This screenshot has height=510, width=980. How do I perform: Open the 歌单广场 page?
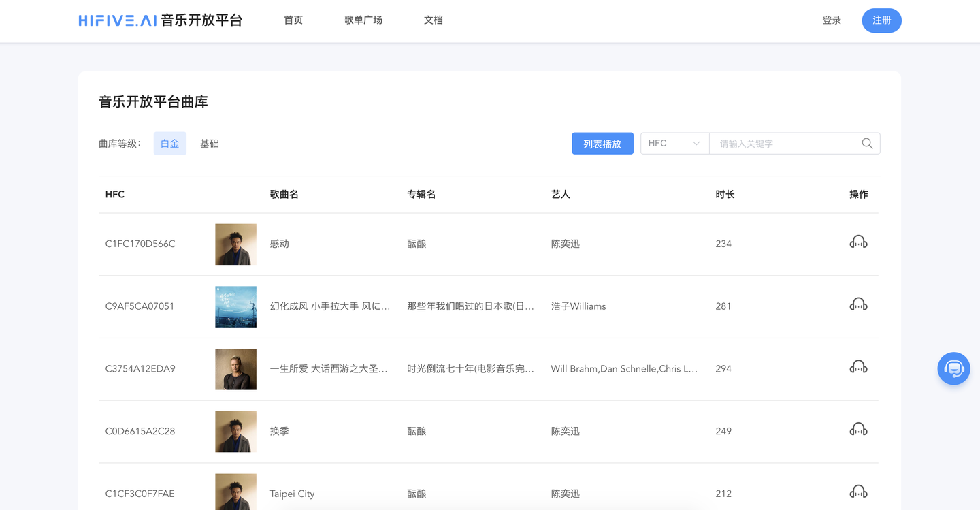pyautogui.click(x=363, y=20)
